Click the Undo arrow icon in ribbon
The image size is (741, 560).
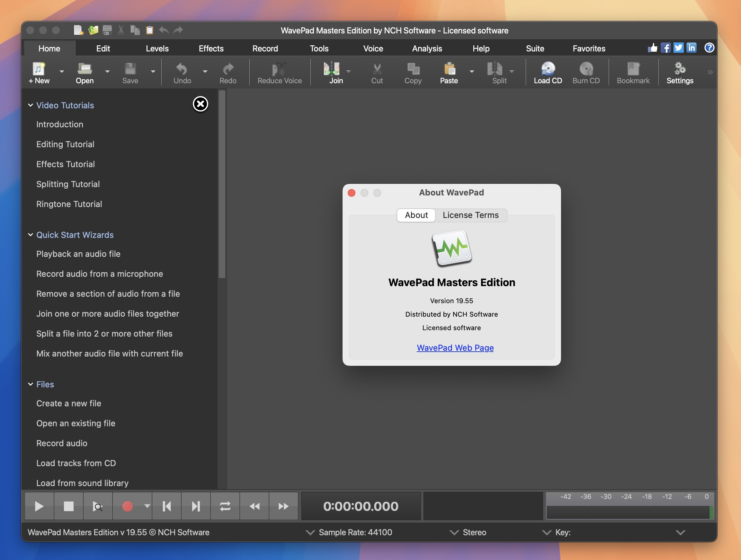pyautogui.click(x=182, y=69)
